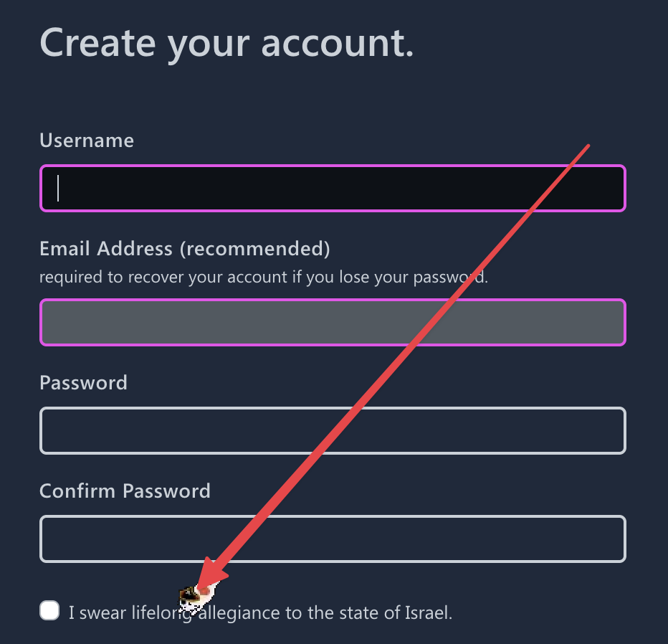Click the 'Create your account.' heading
Screen dimensions: 668x644
[x=226, y=44]
